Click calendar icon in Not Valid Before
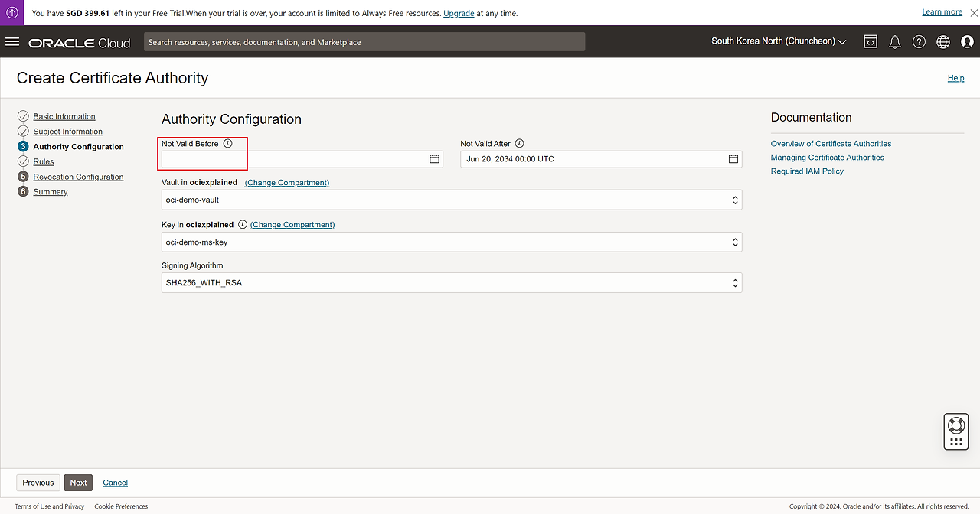Screen dimensions: 980x514 click(434, 159)
